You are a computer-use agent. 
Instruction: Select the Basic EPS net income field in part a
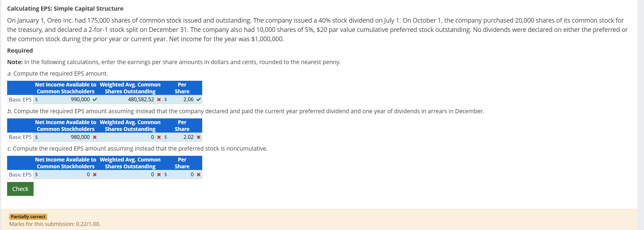[66, 99]
